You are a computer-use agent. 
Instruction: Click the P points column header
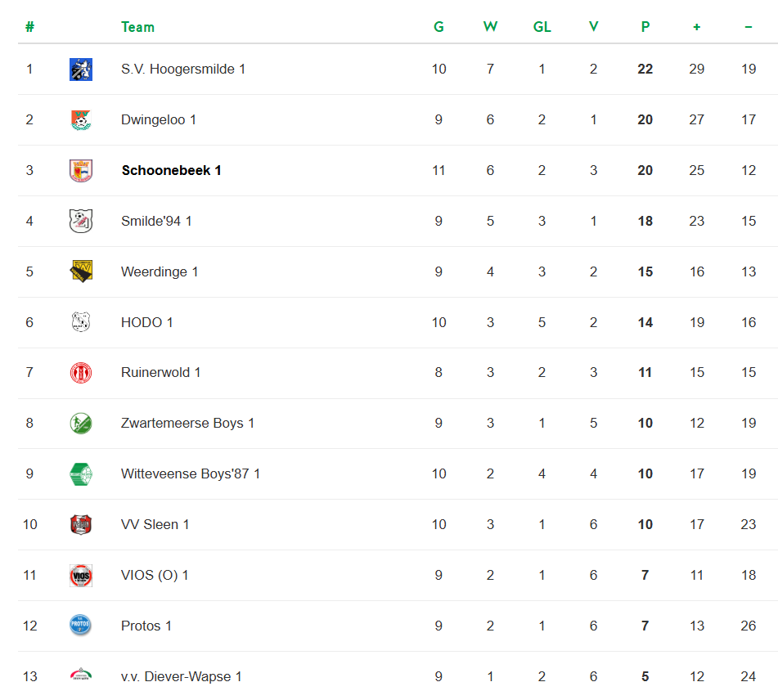pos(645,27)
